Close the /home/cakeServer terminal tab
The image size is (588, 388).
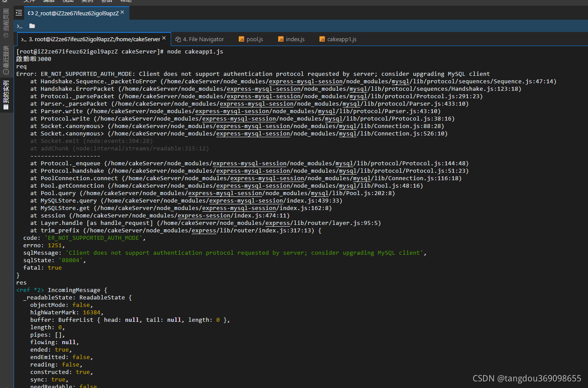tap(165, 39)
